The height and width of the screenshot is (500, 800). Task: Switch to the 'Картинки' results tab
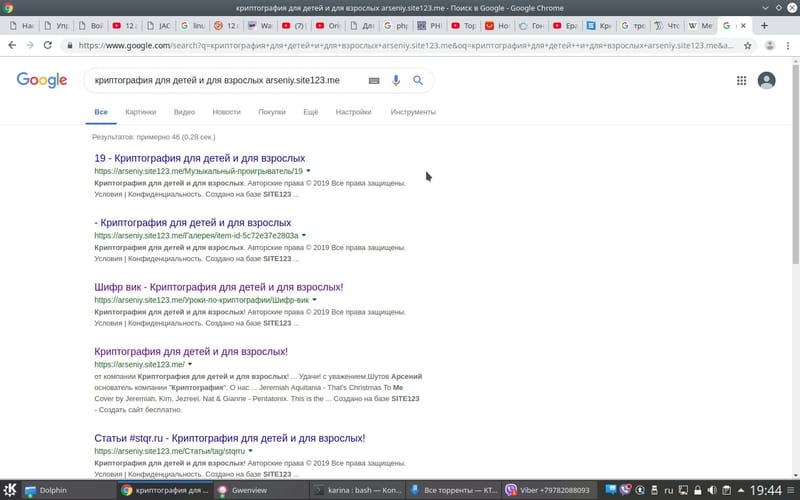[x=141, y=112]
